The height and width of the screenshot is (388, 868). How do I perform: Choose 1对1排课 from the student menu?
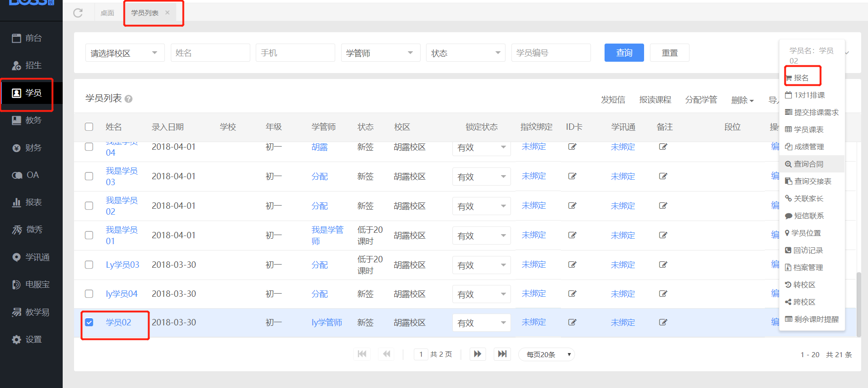point(805,95)
